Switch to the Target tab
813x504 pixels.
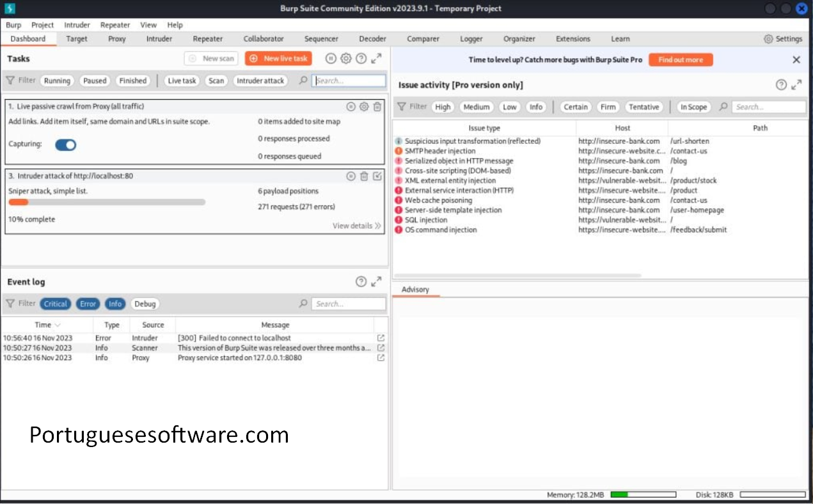(77, 39)
